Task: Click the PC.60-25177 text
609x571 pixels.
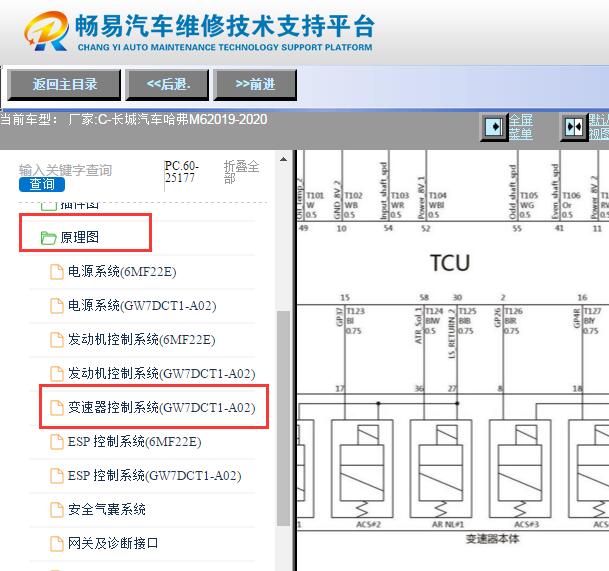Action: coord(181,172)
